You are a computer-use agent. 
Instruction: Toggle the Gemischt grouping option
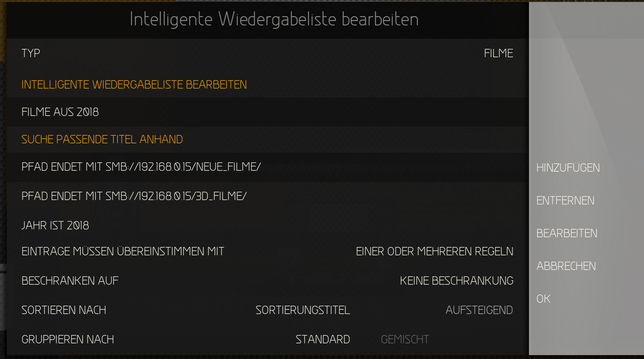[x=405, y=339]
